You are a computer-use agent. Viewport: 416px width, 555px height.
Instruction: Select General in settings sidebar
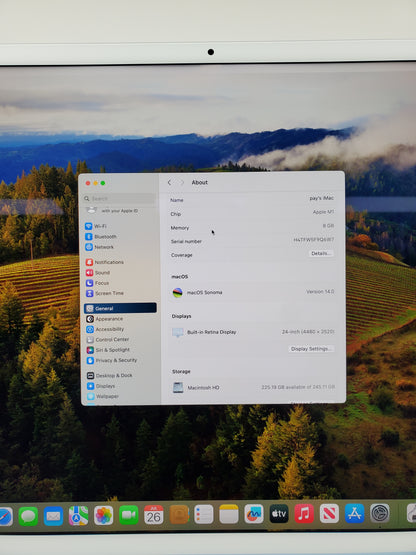(x=120, y=308)
